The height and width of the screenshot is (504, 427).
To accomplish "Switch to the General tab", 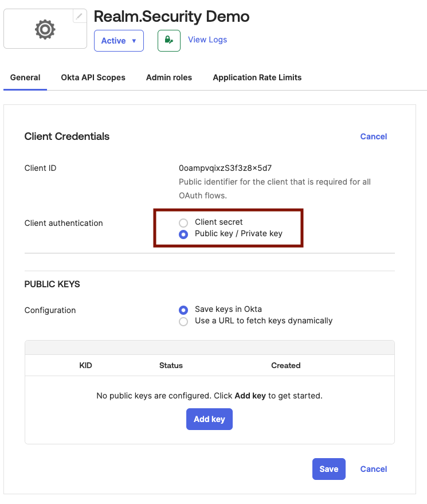I will pos(25,77).
